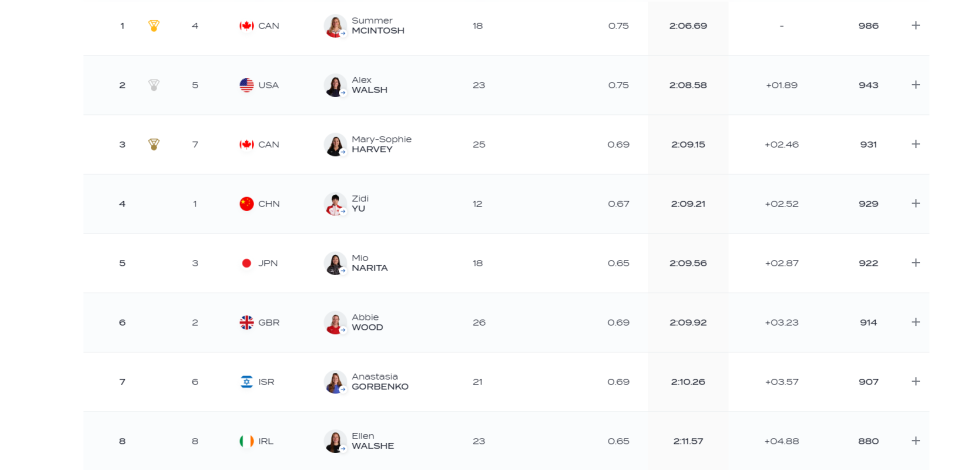The height and width of the screenshot is (470, 960).
Task: Click Alex Walsh's avatar thumbnail
Action: click(336, 85)
